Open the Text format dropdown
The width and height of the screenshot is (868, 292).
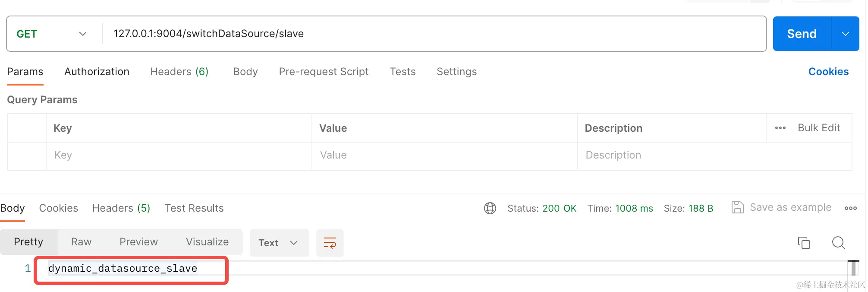click(x=279, y=243)
